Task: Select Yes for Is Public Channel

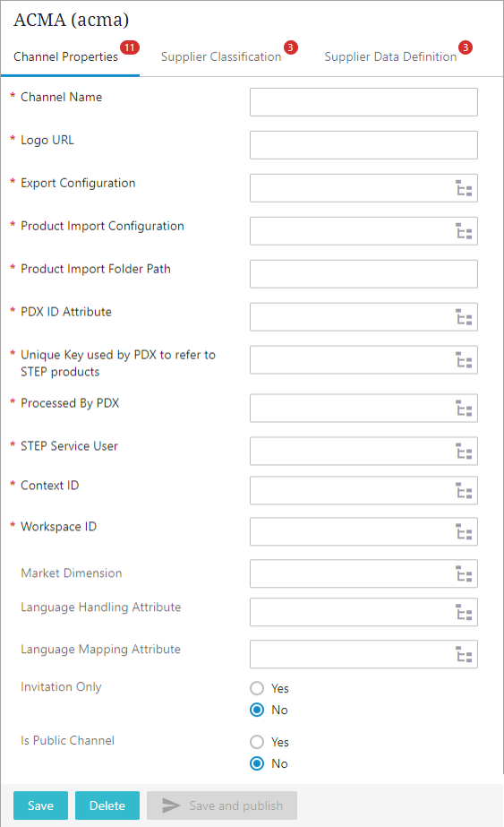Action: coord(257,742)
